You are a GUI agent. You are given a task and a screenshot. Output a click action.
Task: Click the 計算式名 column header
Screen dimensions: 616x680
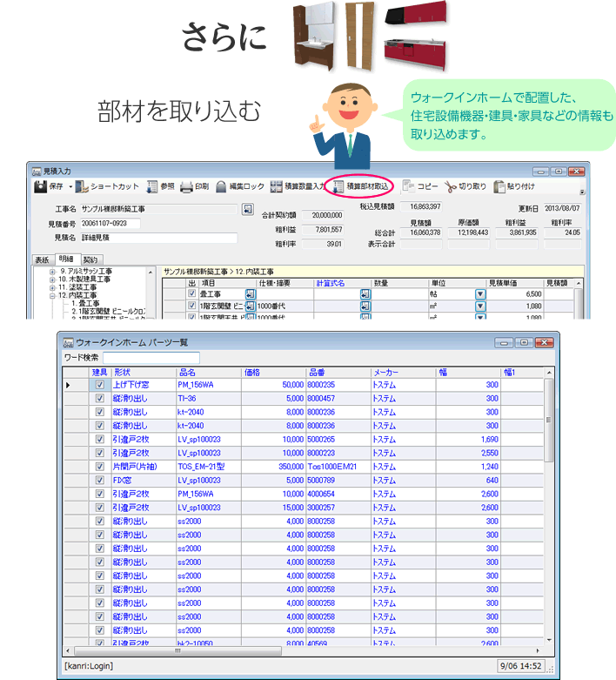point(343,283)
